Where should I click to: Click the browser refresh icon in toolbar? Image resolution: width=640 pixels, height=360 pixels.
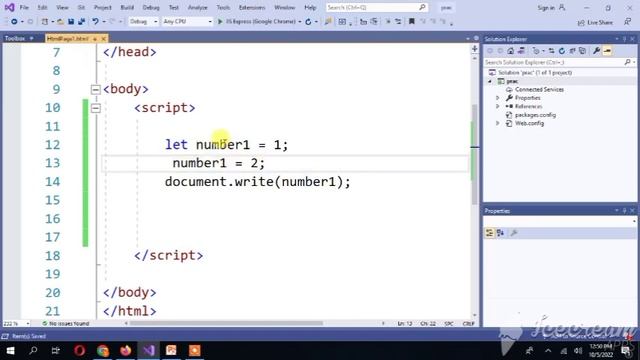click(308, 22)
